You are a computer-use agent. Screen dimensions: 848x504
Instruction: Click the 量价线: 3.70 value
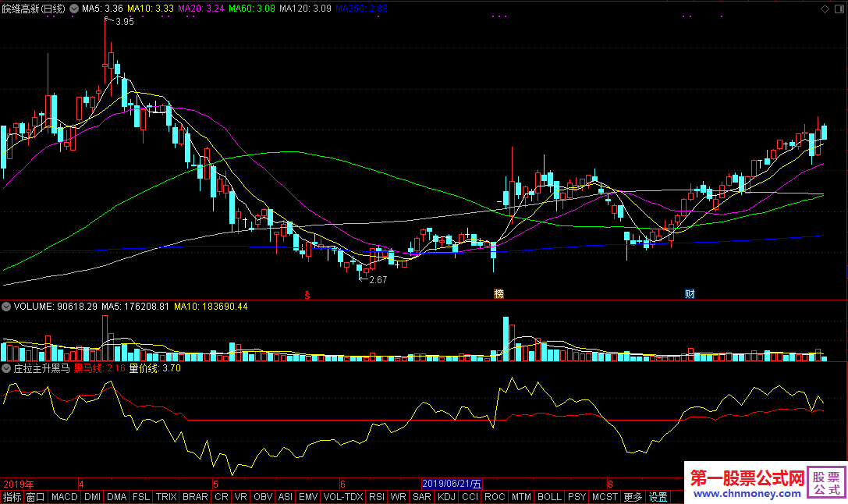[154, 368]
